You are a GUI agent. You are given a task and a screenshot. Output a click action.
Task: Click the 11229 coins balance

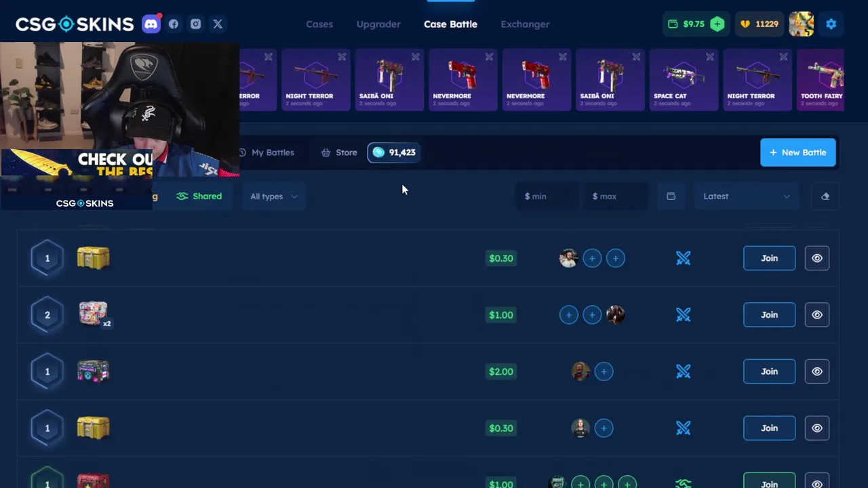[759, 24]
